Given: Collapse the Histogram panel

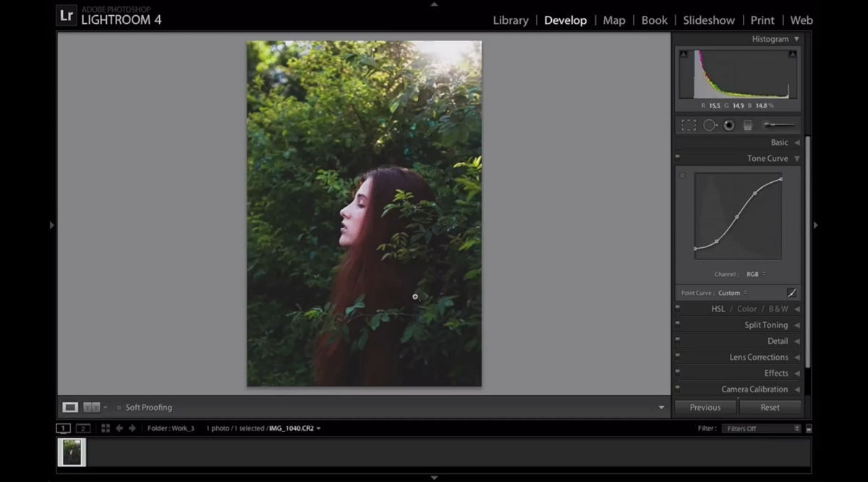Looking at the screenshot, I should 796,39.
